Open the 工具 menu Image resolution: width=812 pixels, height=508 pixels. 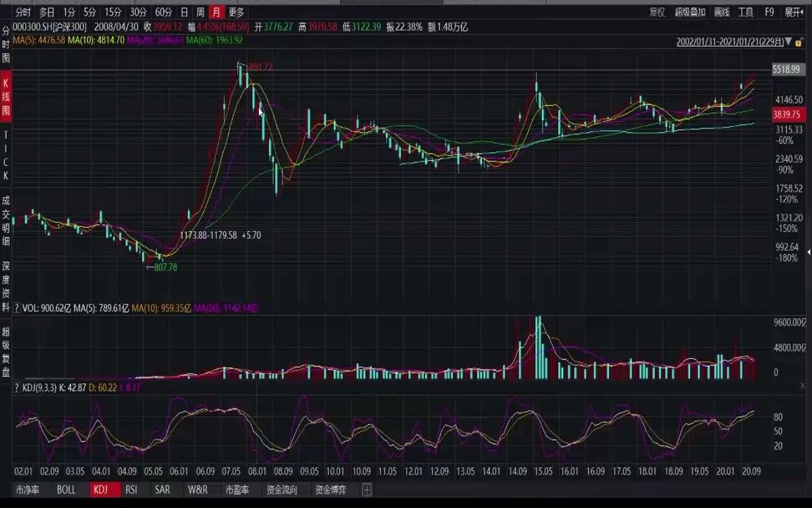point(745,12)
